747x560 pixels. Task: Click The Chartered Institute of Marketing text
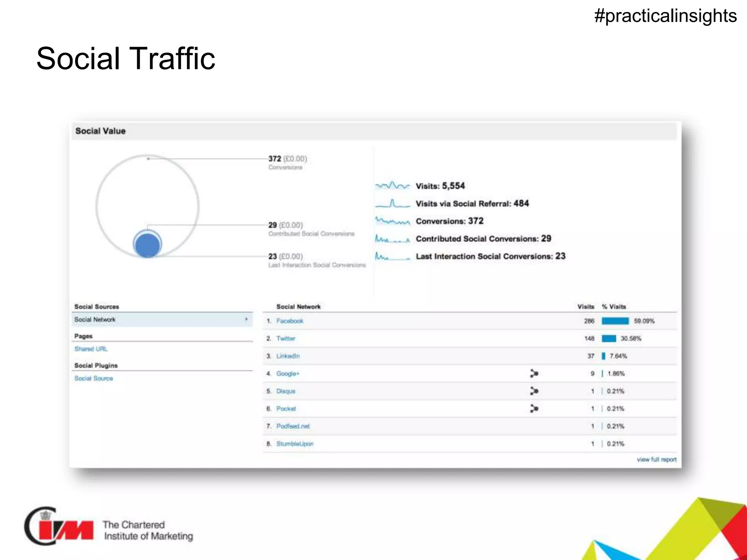coord(148,530)
